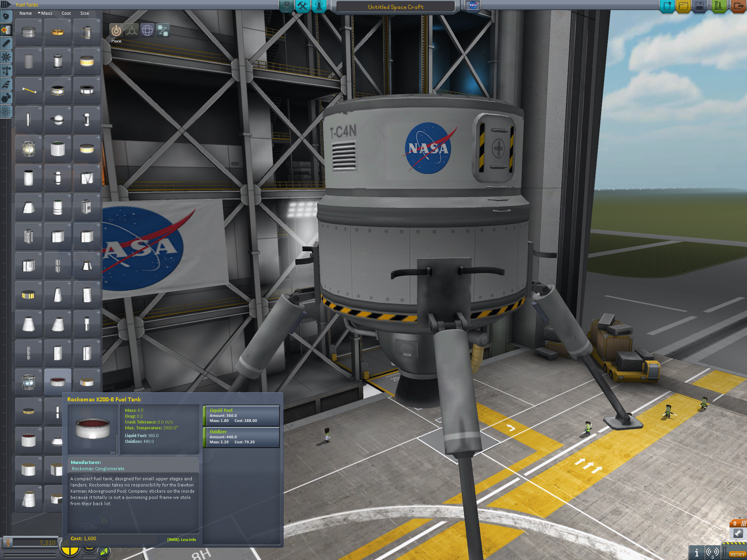This screenshot has height=560, width=747.
Task: Select the Place gizmo tool
Action: click(116, 30)
